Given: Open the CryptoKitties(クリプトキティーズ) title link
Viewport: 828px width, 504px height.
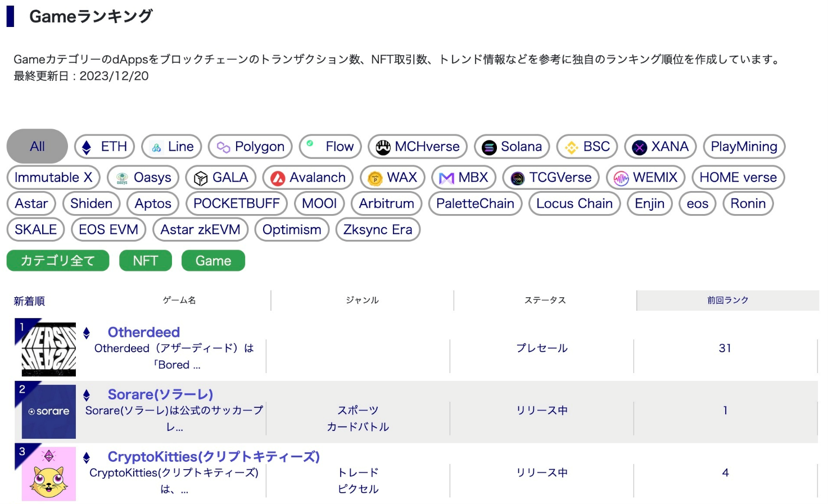Looking at the screenshot, I should click(214, 457).
